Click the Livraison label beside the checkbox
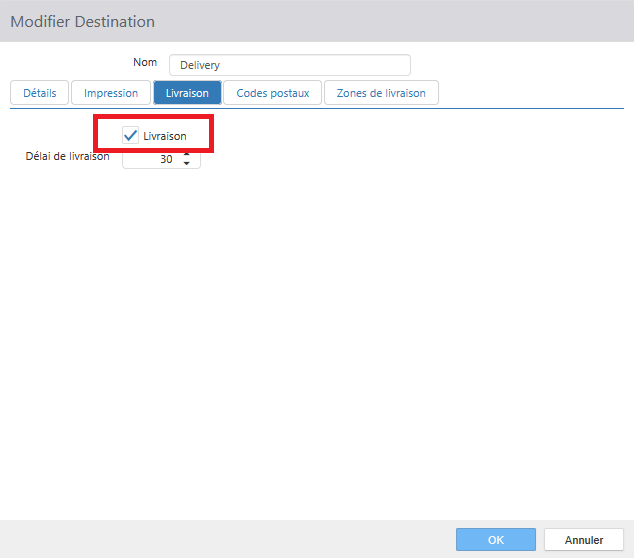Screen dimensions: 634x558 (x=165, y=136)
